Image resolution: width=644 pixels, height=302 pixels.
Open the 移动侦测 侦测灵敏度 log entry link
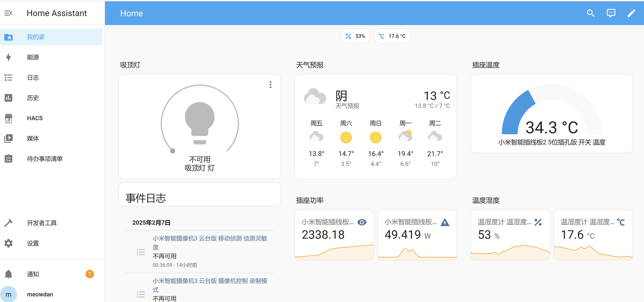[x=210, y=243]
